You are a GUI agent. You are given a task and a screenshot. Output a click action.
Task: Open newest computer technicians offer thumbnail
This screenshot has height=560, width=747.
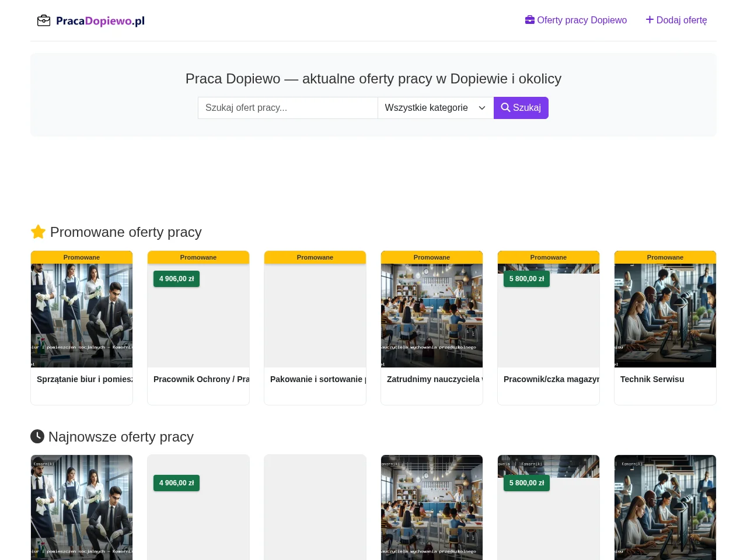point(665,508)
